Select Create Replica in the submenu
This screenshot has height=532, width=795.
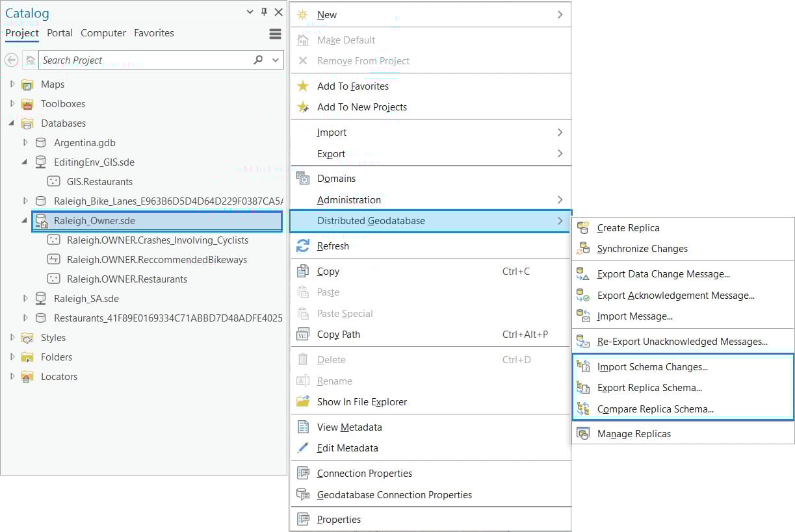628,228
